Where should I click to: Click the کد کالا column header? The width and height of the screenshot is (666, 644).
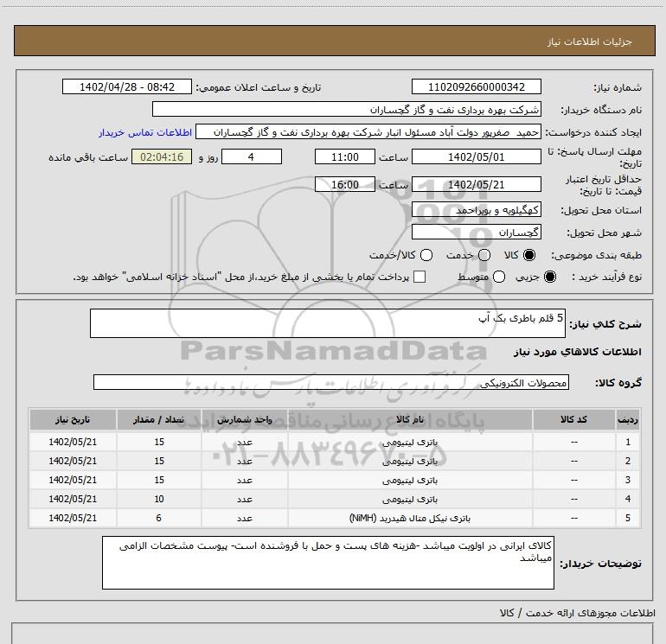(x=573, y=419)
